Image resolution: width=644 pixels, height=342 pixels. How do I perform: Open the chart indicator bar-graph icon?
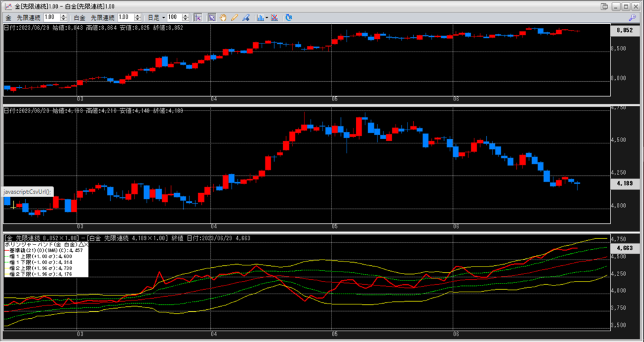(x=260, y=17)
